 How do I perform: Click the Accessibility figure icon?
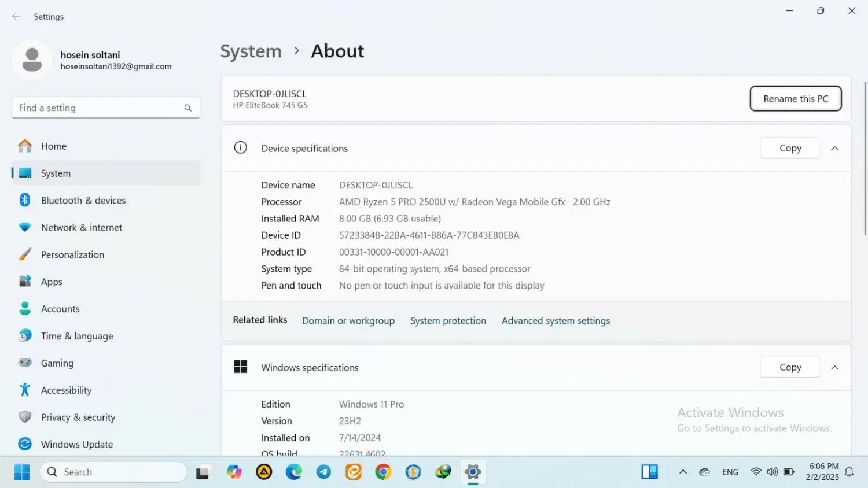(25, 390)
